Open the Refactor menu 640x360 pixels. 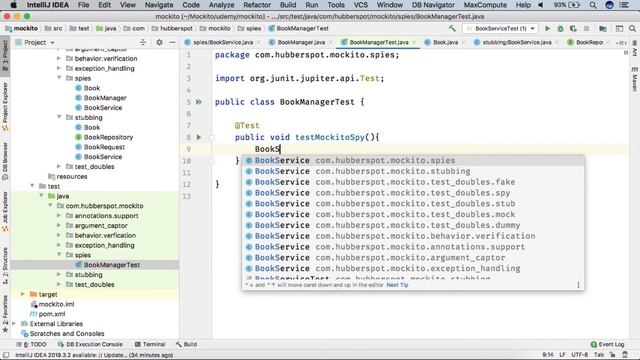[257, 5]
